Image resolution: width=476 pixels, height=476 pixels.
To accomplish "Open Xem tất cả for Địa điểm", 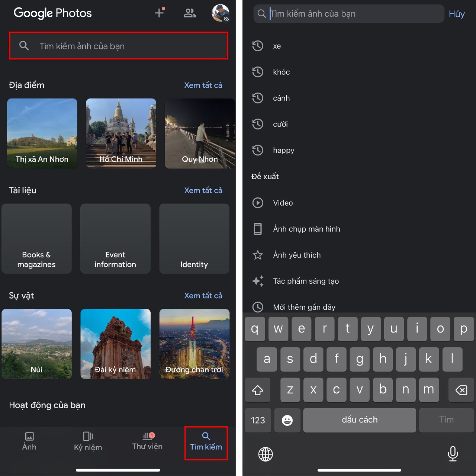I will (203, 85).
